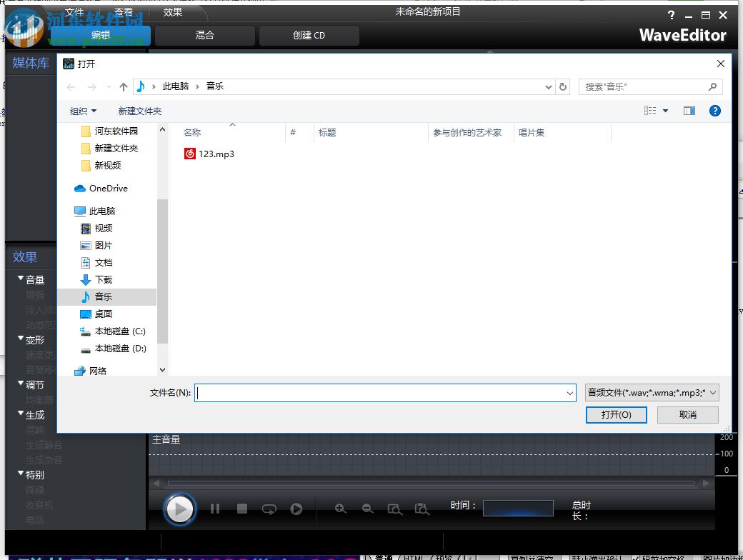Zoom in on the waveform
The image size is (743, 560).
click(x=340, y=509)
